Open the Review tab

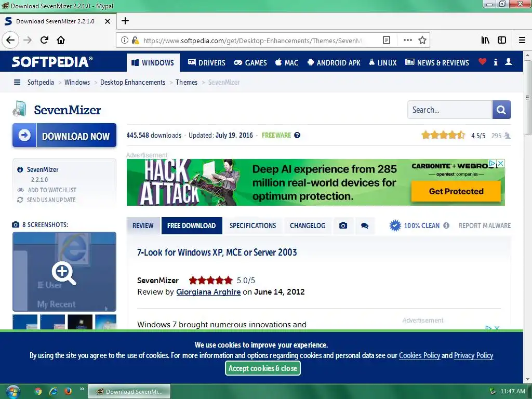click(x=143, y=225)
